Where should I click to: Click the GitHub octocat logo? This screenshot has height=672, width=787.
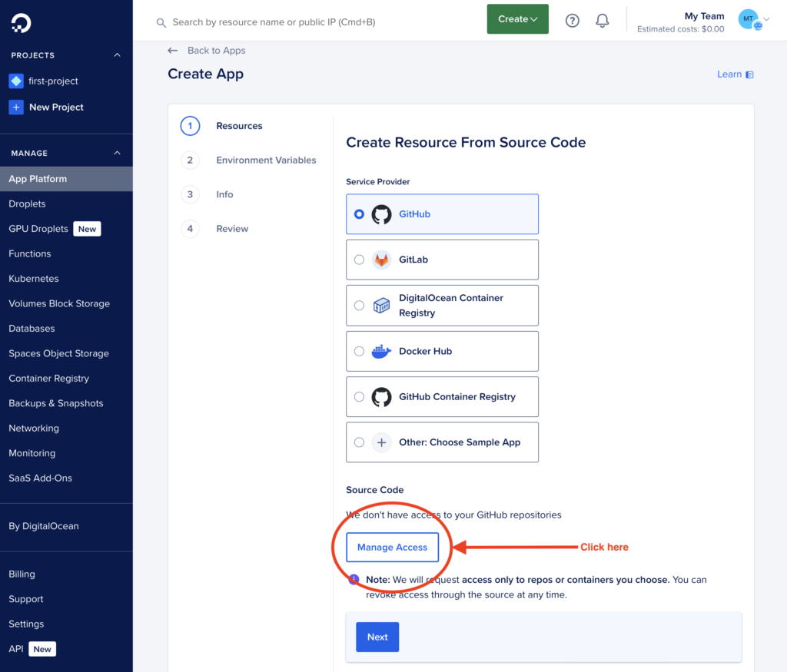[381, 214]
